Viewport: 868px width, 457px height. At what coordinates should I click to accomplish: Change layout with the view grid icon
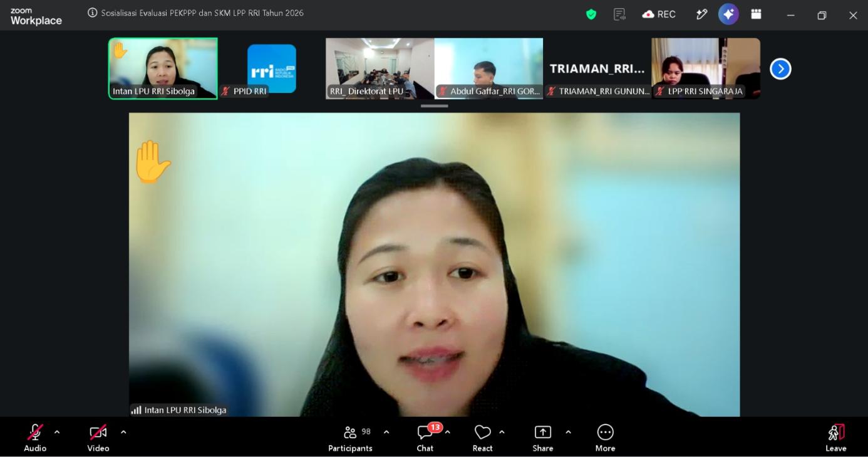pos(756,14)
